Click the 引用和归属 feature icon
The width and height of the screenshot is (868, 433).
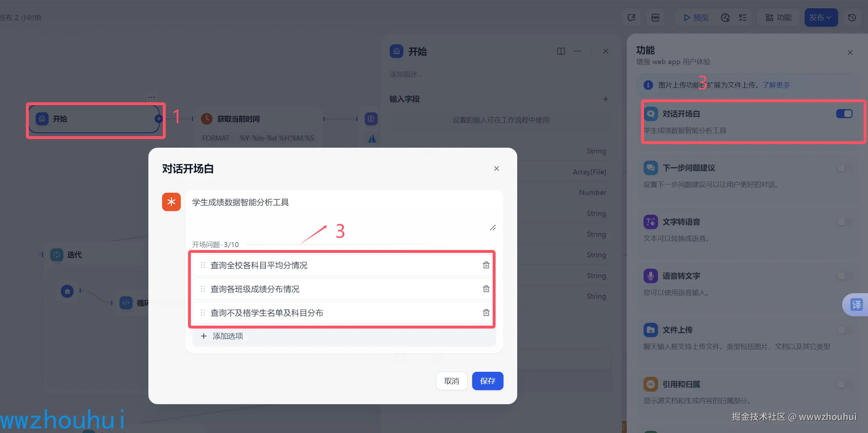(x=650, y=384)
